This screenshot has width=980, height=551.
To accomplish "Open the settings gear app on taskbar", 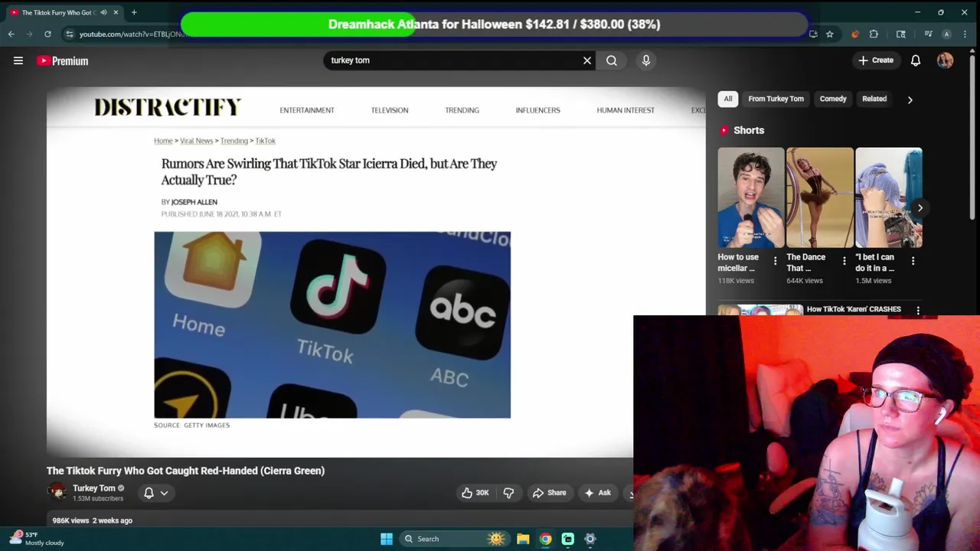I will 590,539.
